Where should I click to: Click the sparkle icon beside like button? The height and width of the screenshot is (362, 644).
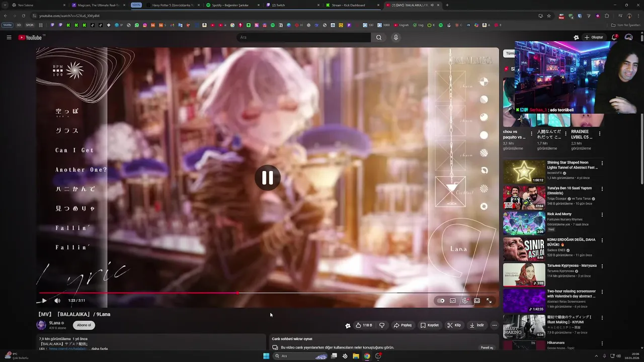coord(348,325)
